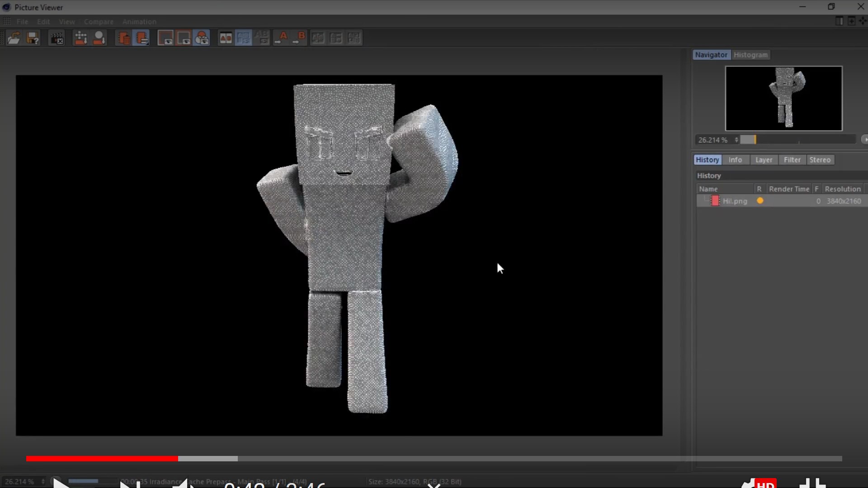Click the F column header
The height and width of the screenshot is (488, 868).
coord(816,189)
